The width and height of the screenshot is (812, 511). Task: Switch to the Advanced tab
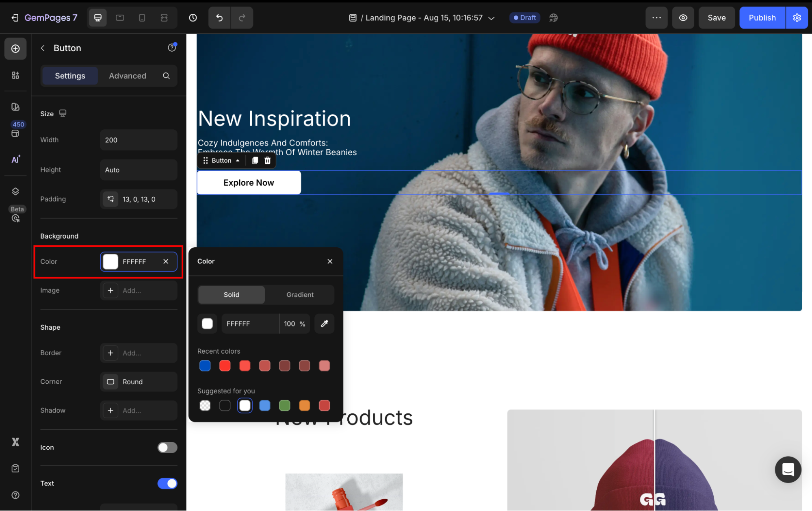coord(128,76)
